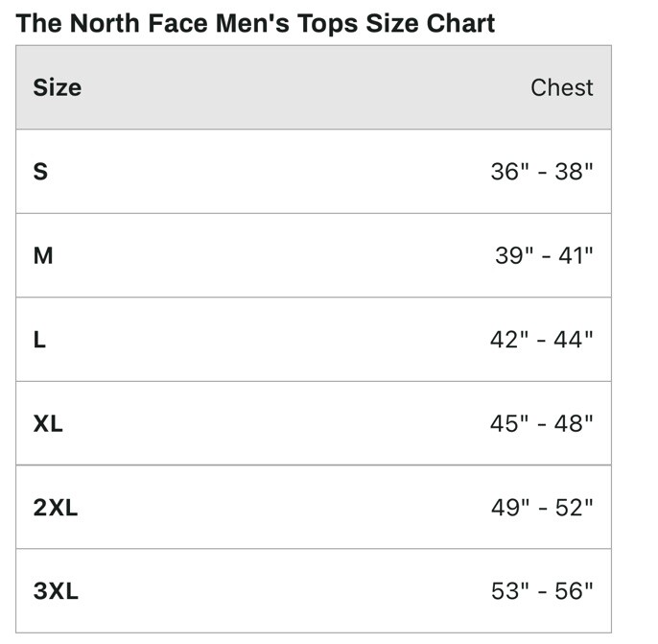Select the S size label
Screen dimensions: 658x644
tap(40, 172)
